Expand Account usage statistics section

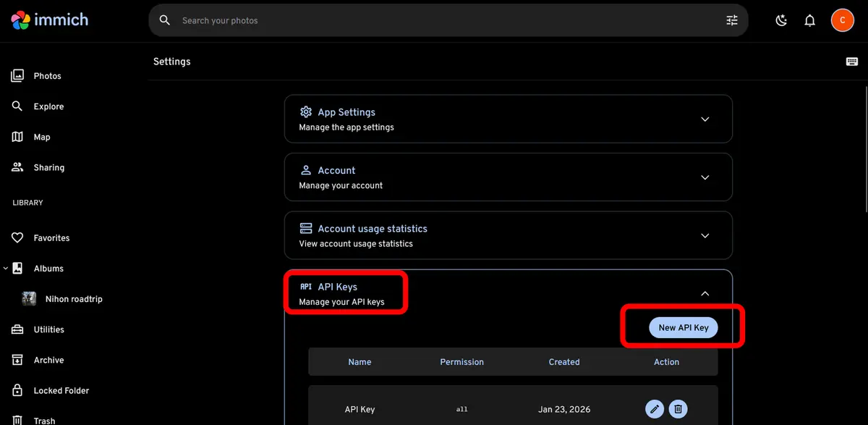tap(705, 236)
